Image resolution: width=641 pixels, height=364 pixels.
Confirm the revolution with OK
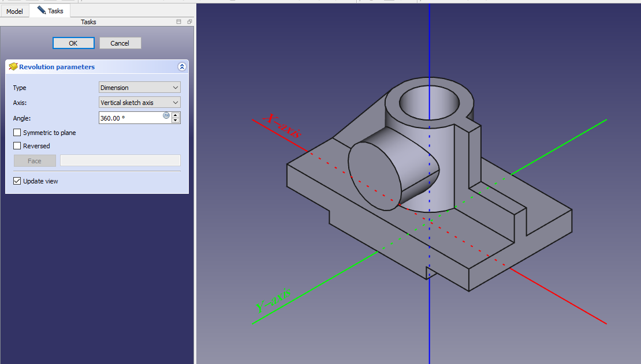[x=73, y=43]
